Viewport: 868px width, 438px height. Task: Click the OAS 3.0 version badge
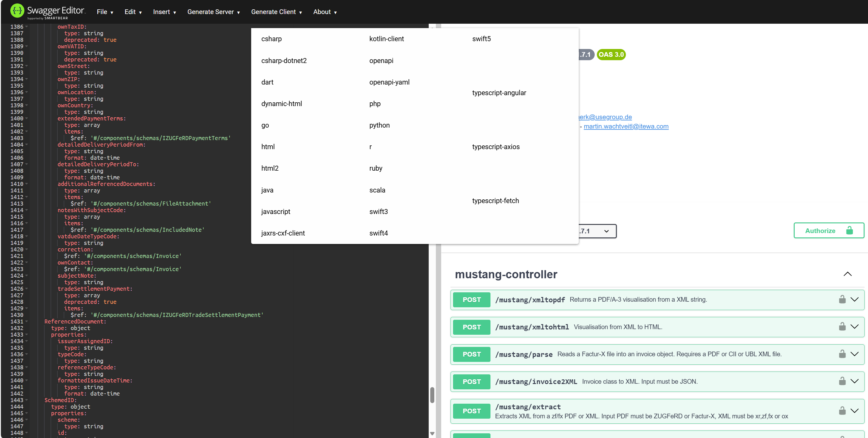[x=611, y=54]
